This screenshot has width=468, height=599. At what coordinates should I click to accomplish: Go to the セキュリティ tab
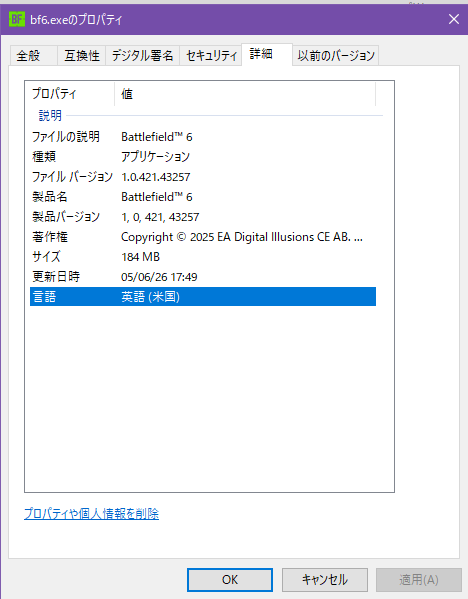click(x=211, y=56)
